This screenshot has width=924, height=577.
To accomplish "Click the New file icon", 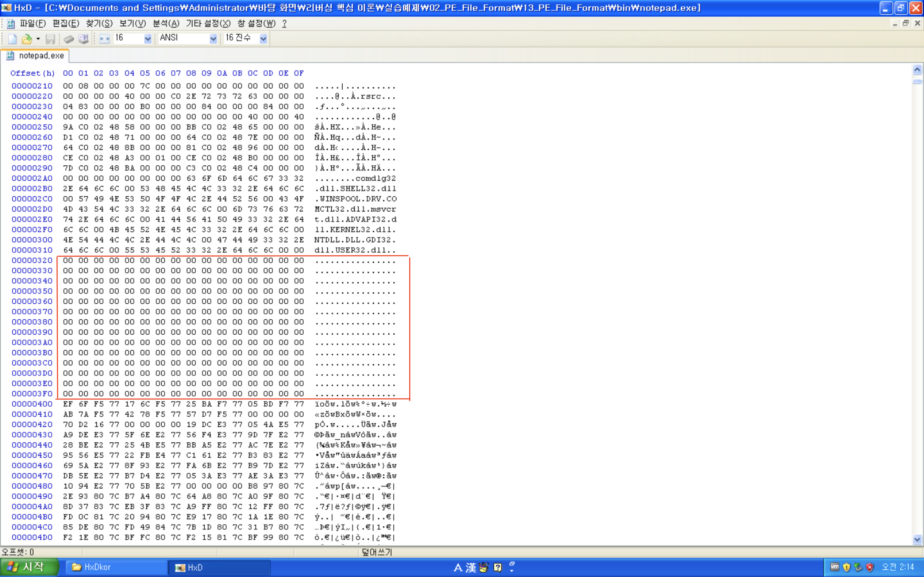I will tap(12, 38).
